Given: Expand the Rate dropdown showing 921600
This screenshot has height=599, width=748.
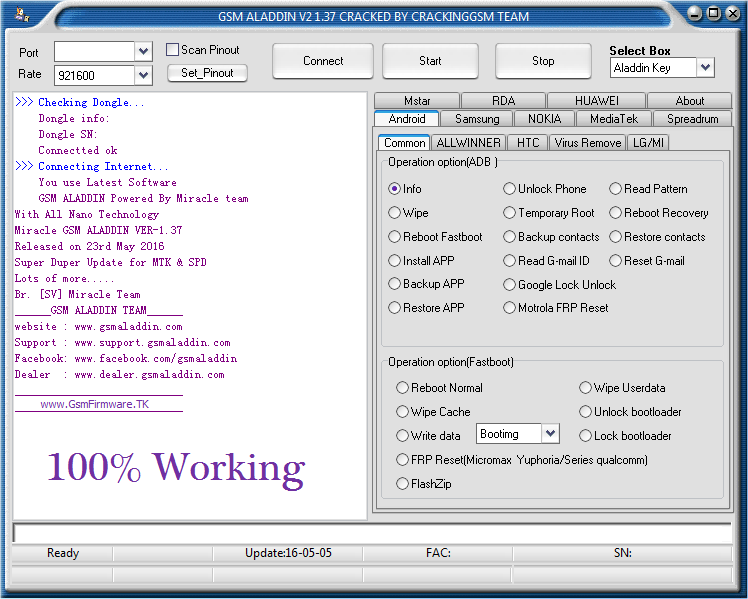Looking at the screenshot, I should click(x=143, y=75).
